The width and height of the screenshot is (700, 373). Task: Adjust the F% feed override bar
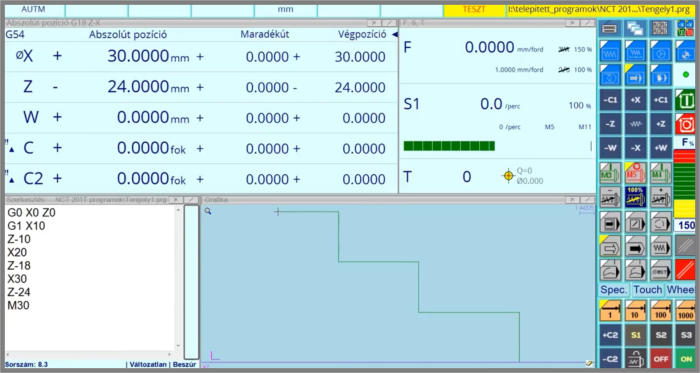point(684,184)
